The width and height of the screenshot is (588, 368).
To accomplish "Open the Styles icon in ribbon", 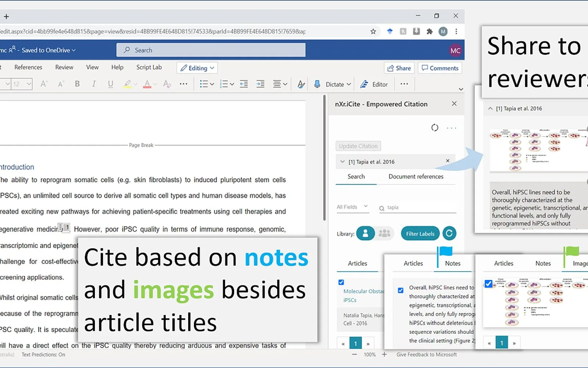I will point(301,84).
